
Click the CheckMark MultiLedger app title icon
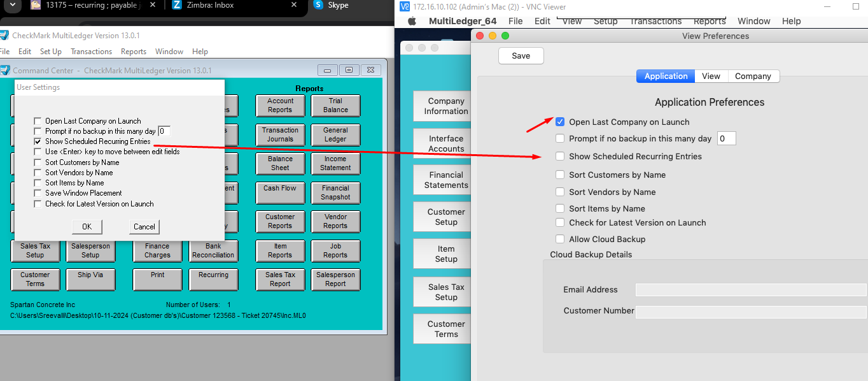[4, 35]
